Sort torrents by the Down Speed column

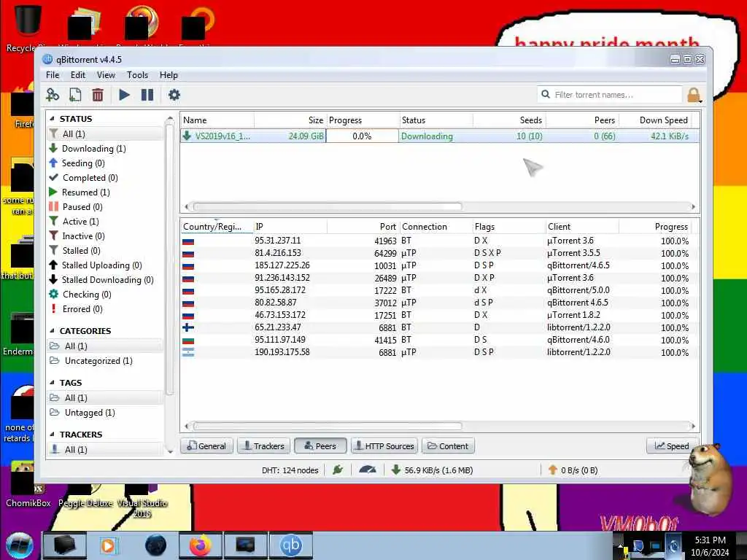pos(656,120)
